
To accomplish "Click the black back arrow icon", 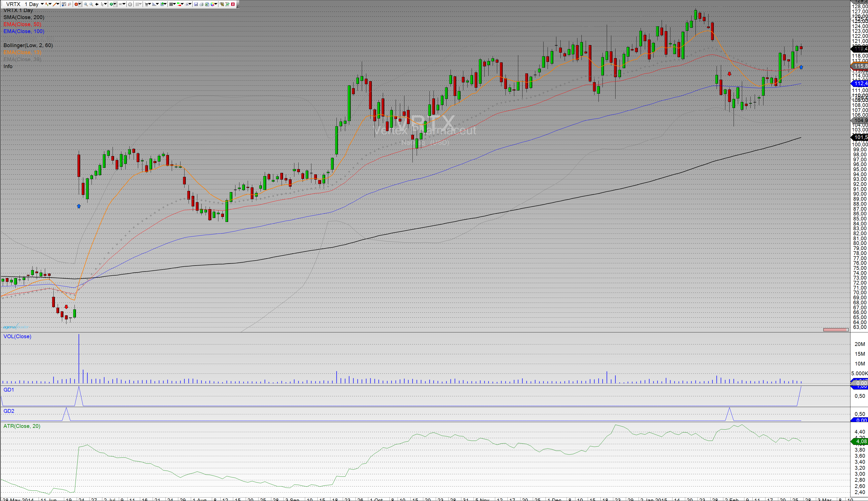I will [x=97, y=4].
